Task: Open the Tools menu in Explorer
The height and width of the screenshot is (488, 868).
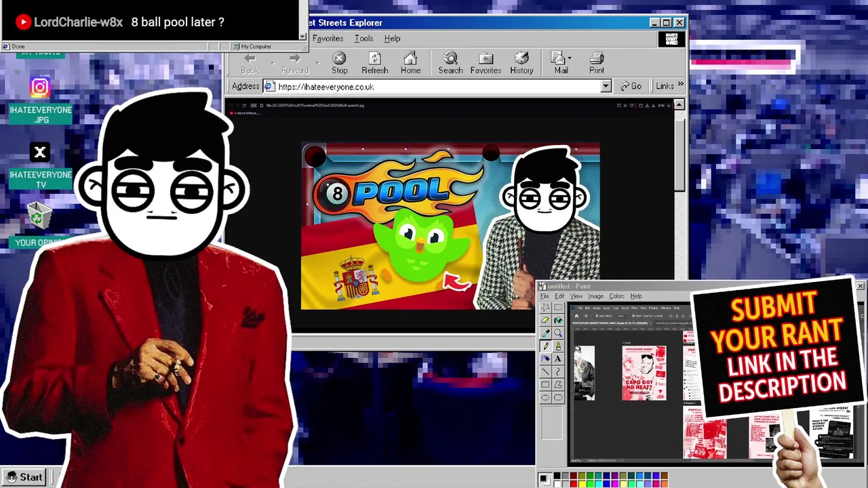Action: coord(363,39)
